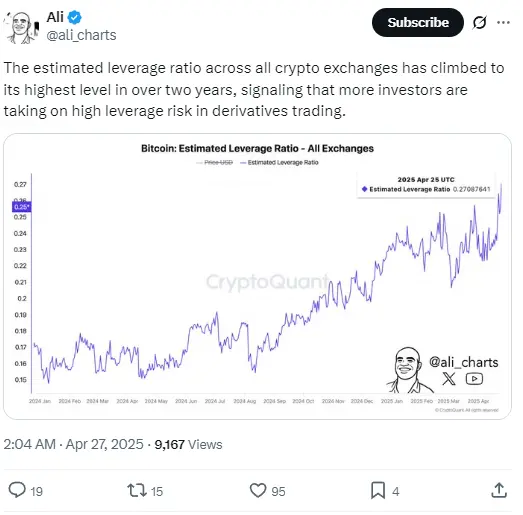Bookmark the post with bookmark icon
Image resolution: width=523 pixels, height=515 pixels.
click(378, 490)
